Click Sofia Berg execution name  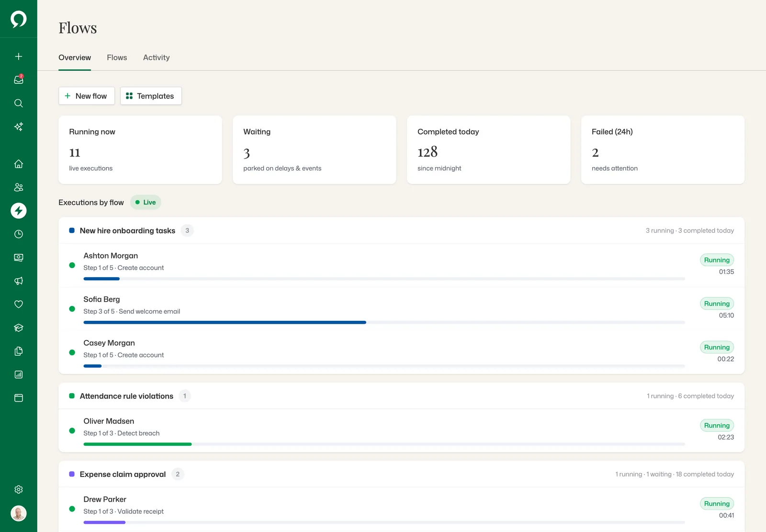[101, 299]
